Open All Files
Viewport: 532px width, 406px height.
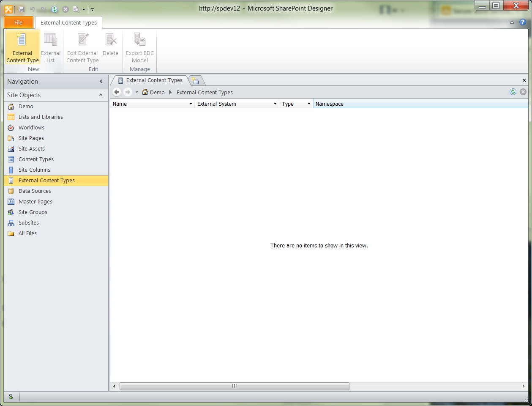(56, 233)
